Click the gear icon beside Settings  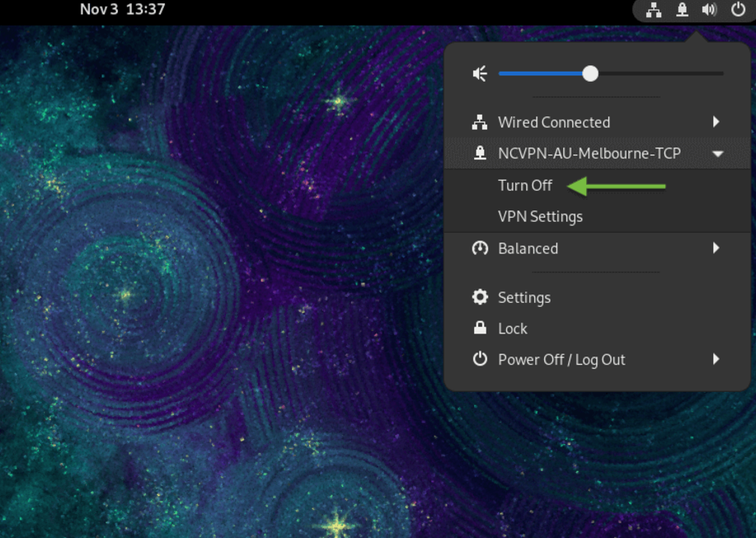pyautogui.click(x=480, y=297)
